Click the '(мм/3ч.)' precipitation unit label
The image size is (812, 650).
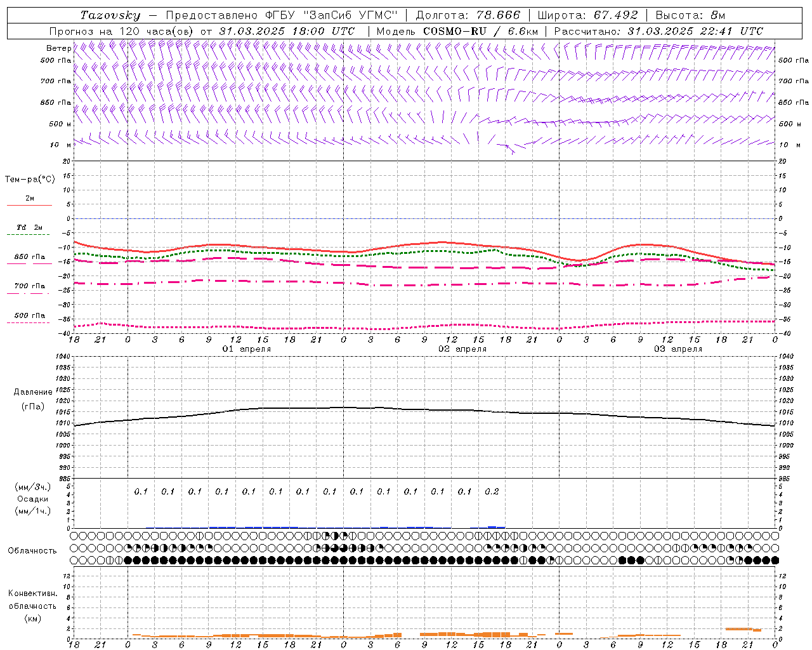33,487
